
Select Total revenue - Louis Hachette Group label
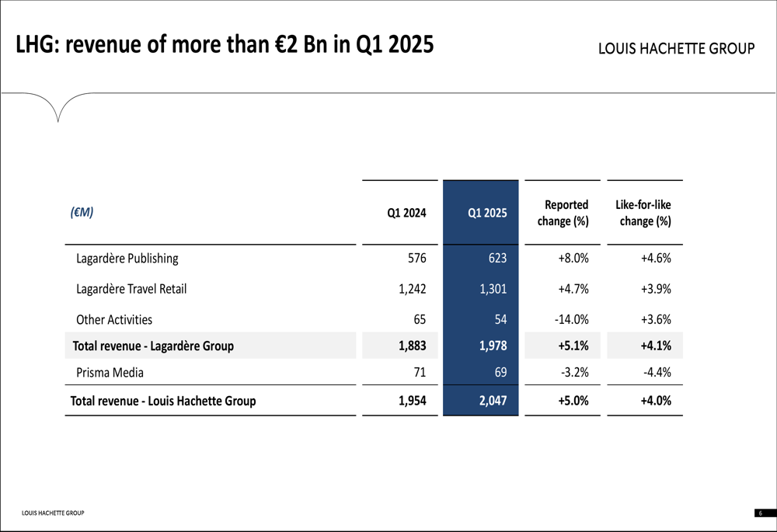(163, 401)
